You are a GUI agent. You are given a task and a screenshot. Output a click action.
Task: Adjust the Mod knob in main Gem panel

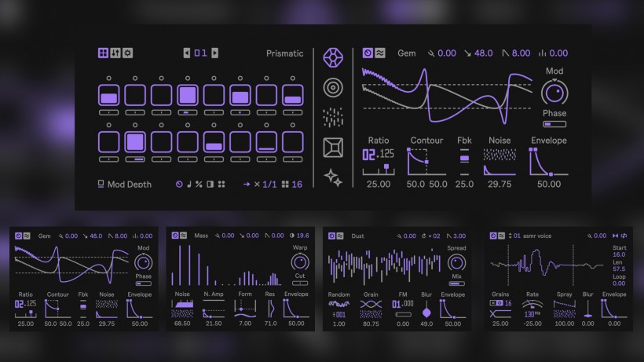tap(554, 93)
